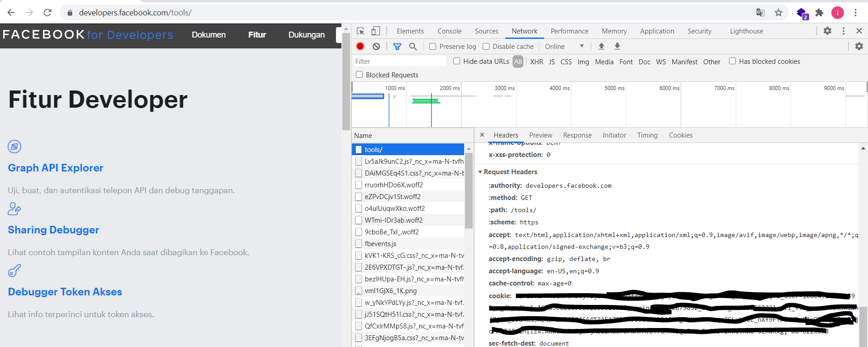Toggle the device toolbar icon
Image resolution: width=868 pixels, height=347 pixels.
(x=375, y=31)
